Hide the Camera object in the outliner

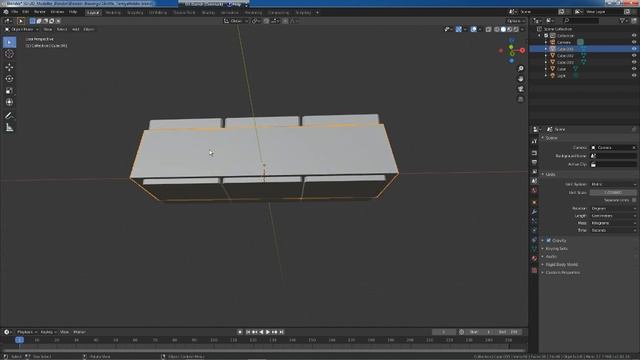pyautogui.click(x=634, y=42)
